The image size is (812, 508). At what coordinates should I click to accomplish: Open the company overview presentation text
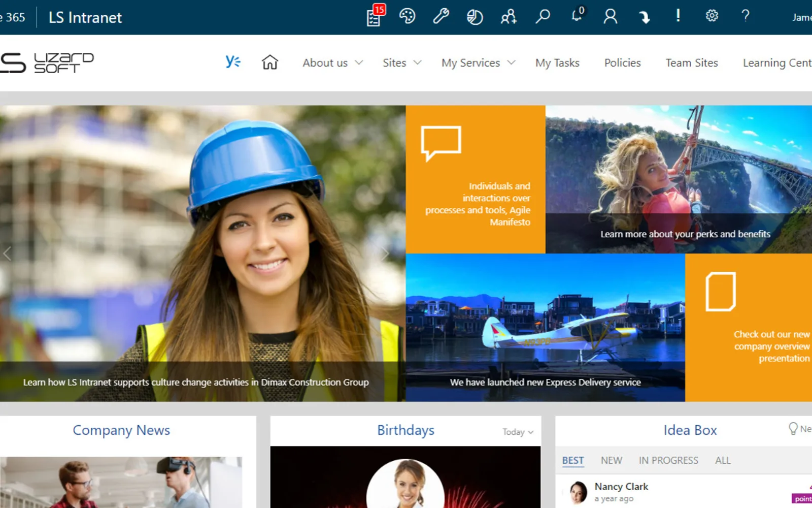click(x=771, y=346)
